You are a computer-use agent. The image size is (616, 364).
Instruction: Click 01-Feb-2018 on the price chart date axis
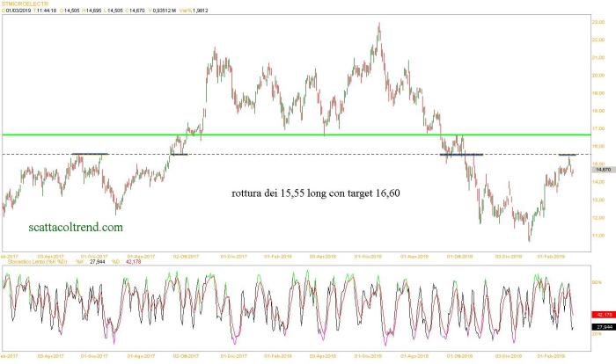point(278,257)
